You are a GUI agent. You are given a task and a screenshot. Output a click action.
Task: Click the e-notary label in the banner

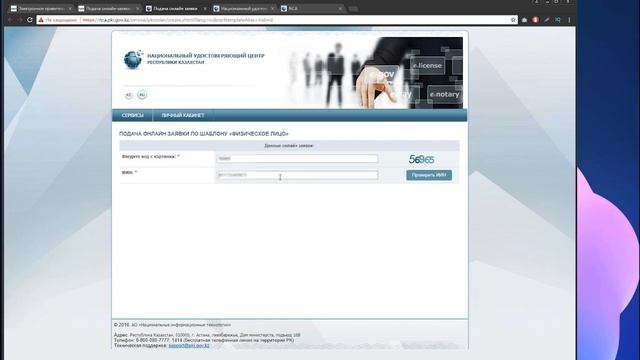444,94
